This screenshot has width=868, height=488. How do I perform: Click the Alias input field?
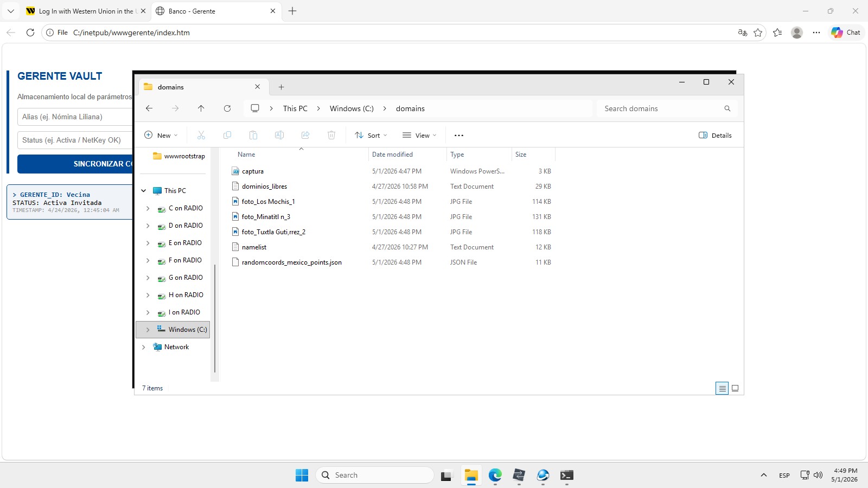coord(75,117)
